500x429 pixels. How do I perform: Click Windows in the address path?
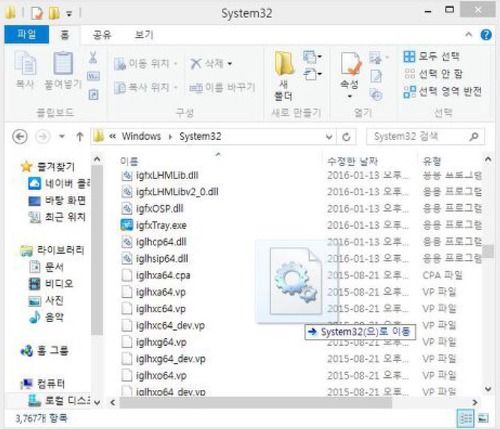point(141,136)
